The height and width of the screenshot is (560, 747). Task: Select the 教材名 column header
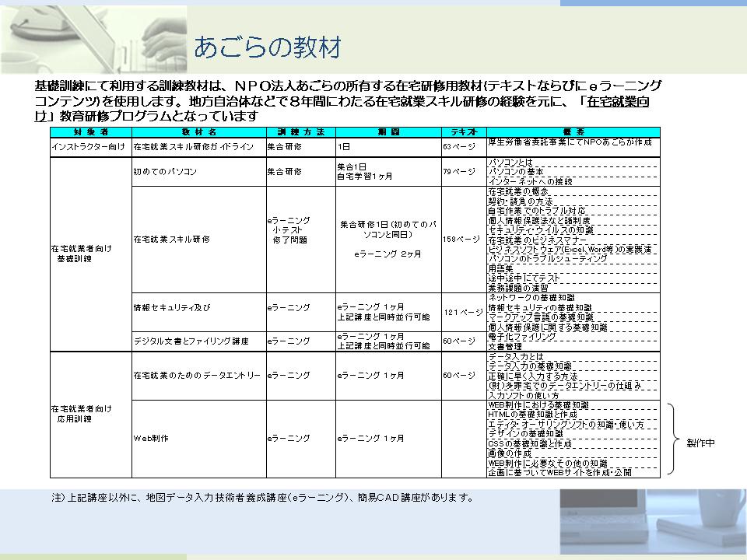(199, 132)
